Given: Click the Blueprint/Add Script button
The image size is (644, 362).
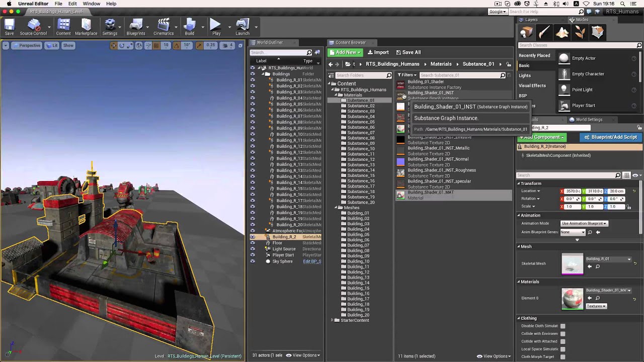Looking at the screenshot, I should click(x=611, y=137).
